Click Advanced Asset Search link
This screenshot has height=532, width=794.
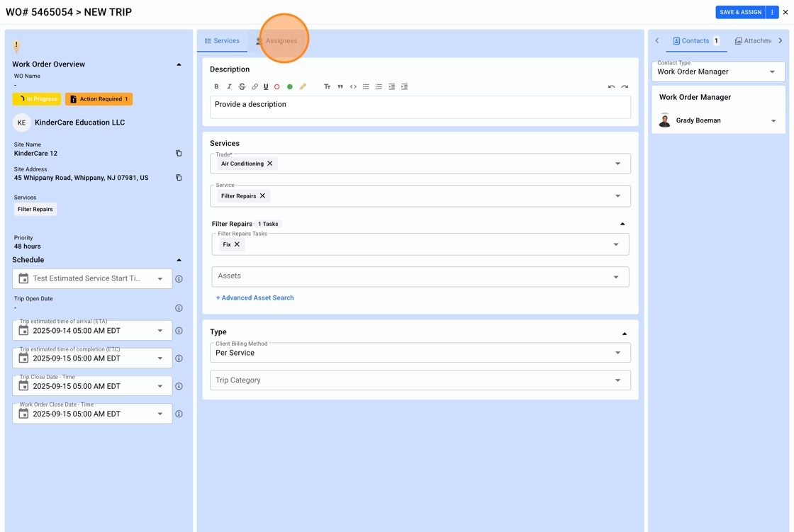click(255, 298)
